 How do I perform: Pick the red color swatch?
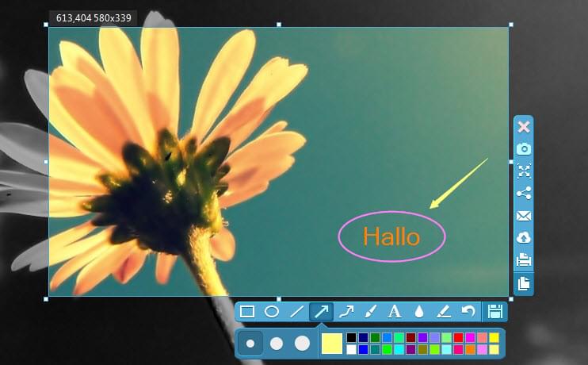point(459,338)
